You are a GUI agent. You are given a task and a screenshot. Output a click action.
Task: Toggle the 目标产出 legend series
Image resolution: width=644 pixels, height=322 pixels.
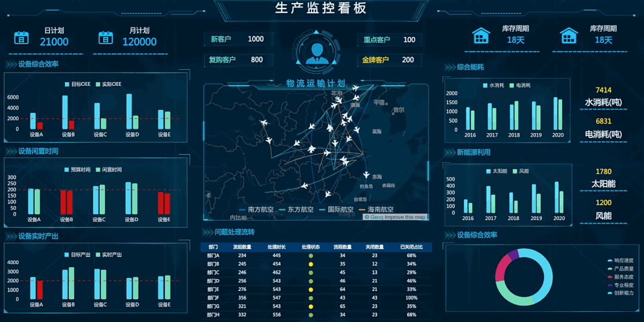click(x=78, y=255)
